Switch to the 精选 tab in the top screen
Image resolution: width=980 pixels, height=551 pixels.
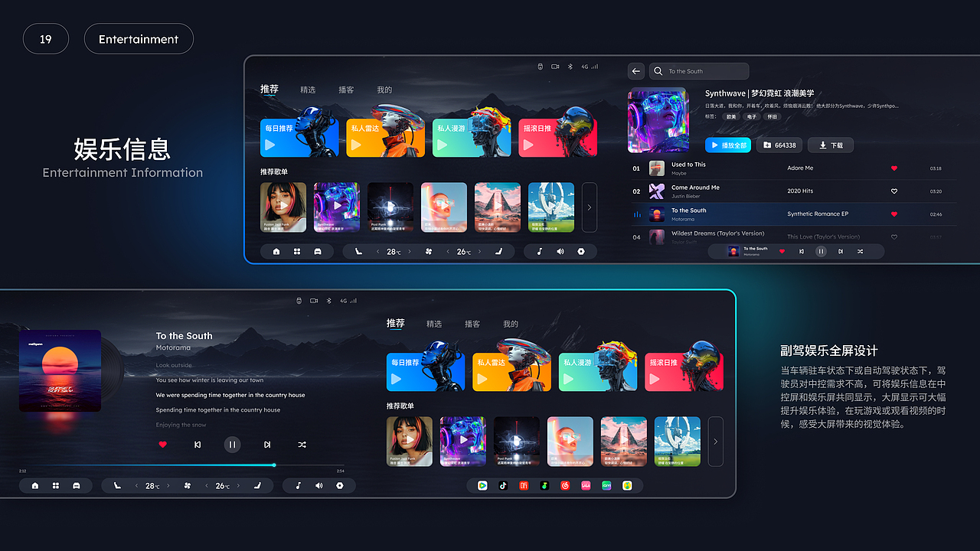click(x=308, y=90)
